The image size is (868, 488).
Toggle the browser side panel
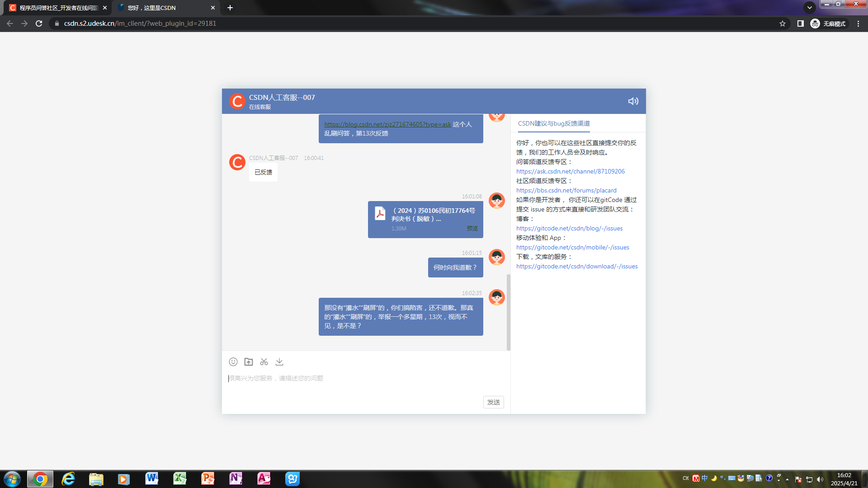click(x=800, y=23)
